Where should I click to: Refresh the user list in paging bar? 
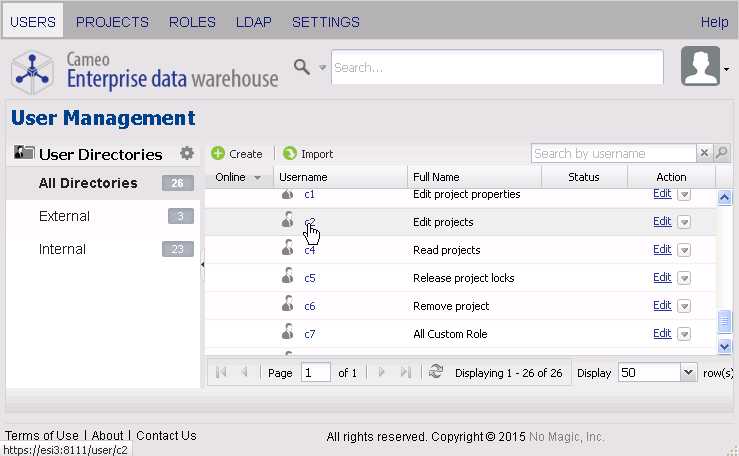pyautogui.click(x=436, y=372)
